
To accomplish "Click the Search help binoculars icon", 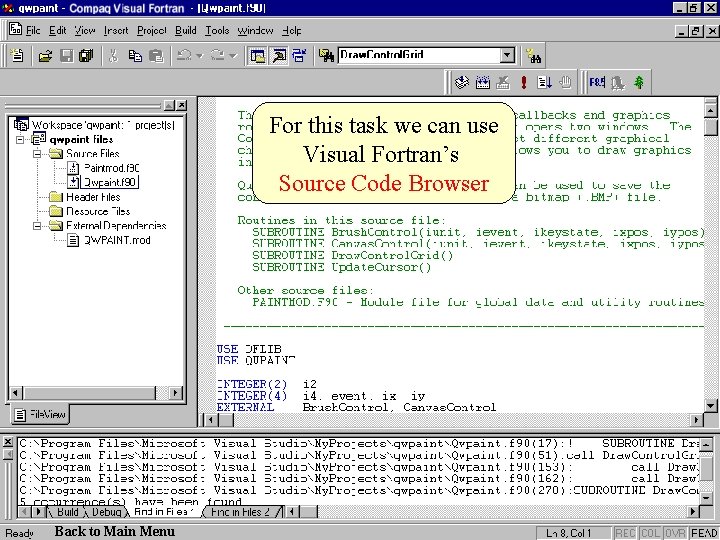I will (534, 56).
